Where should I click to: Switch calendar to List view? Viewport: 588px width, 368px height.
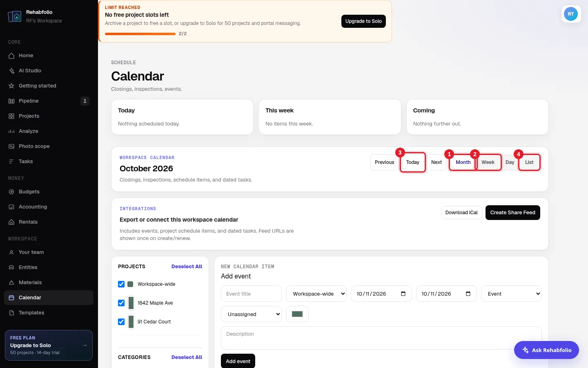coord(529,162)
